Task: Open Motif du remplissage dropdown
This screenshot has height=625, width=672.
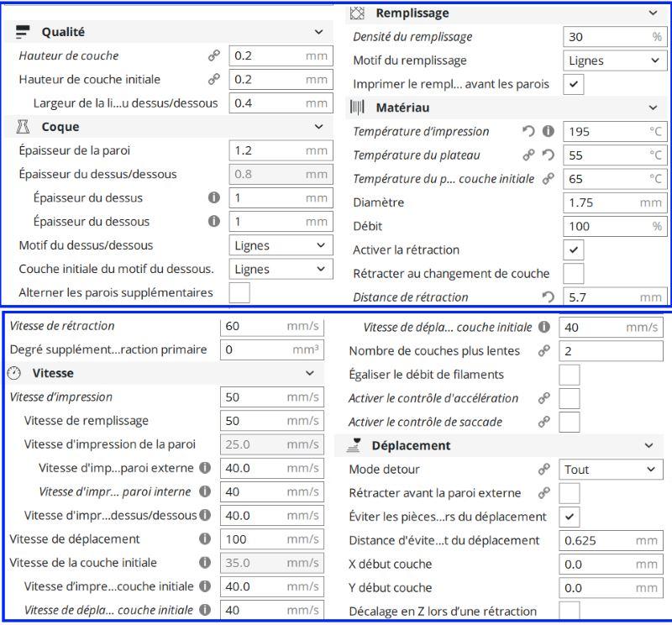Action: point(615,60)
